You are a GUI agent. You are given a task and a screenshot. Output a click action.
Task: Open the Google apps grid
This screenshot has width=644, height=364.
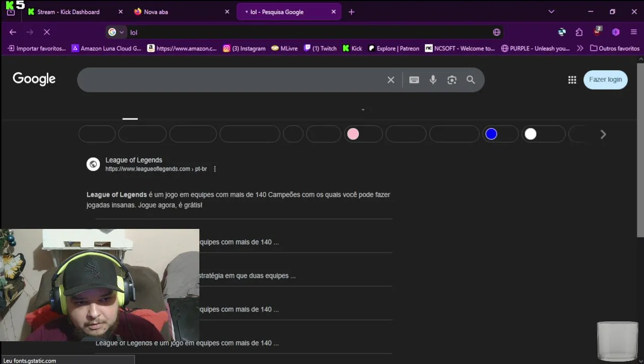point(572,80)
